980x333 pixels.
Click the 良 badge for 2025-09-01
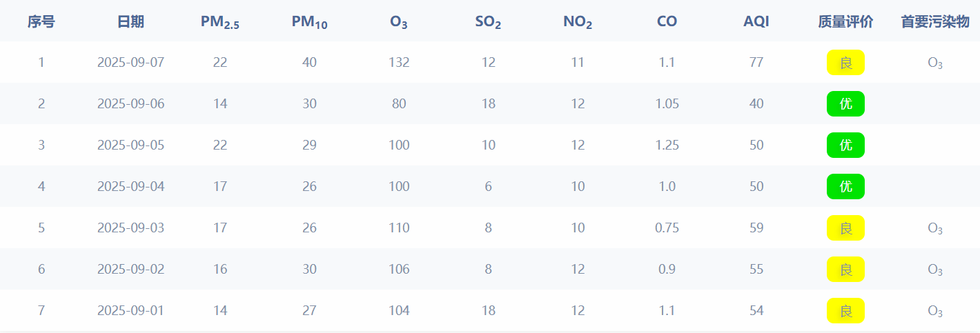(845, 311)
